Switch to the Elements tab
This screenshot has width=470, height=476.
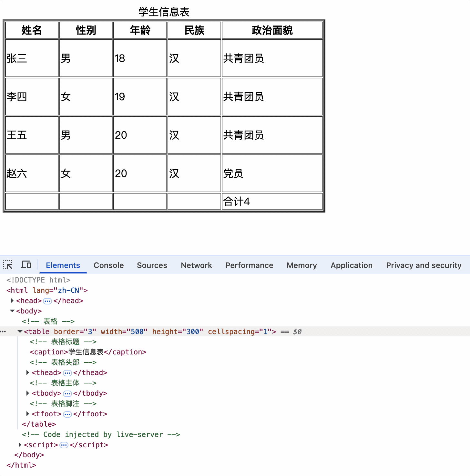pos(63,265)
